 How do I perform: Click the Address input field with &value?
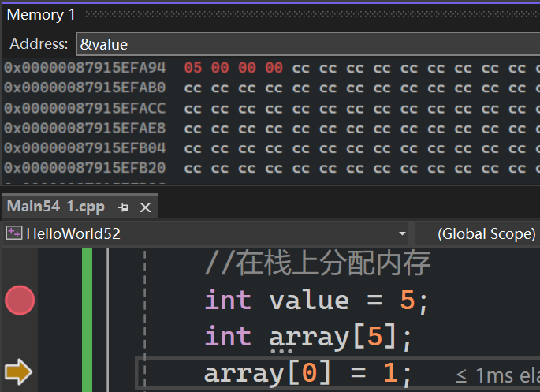point(307,44)
